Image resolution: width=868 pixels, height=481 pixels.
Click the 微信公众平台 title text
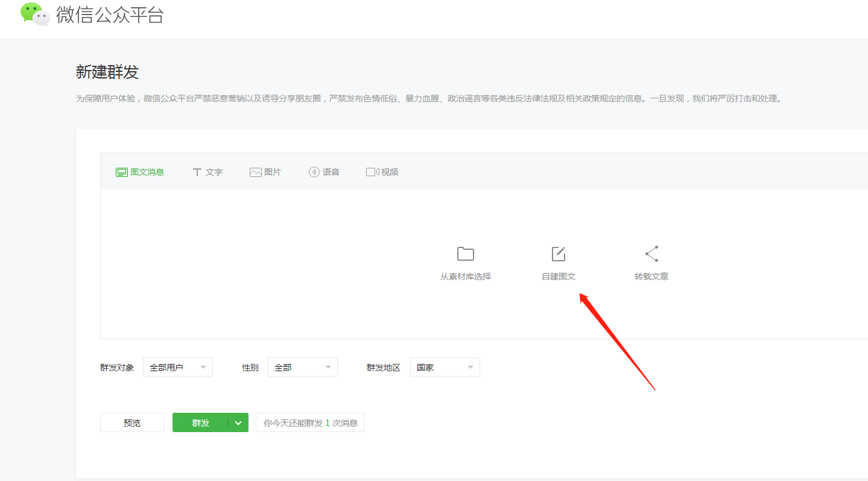click(110, 15)
